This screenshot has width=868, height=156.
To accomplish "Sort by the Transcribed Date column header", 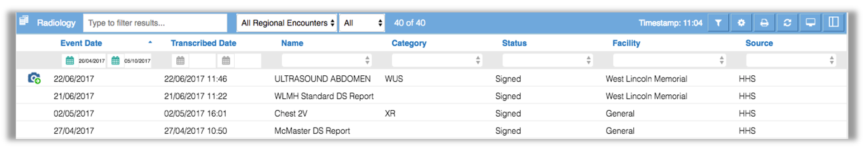I will pyautogui.click(x=204, y=43).
